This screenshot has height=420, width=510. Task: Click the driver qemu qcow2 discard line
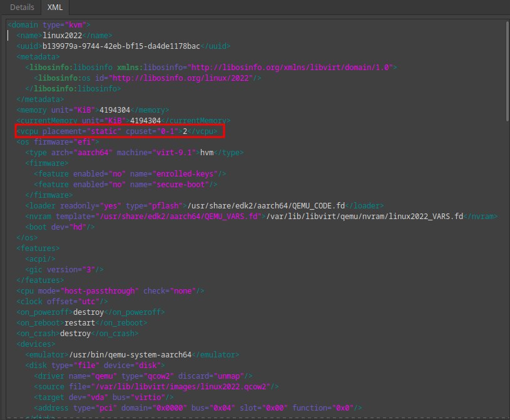pos(143,376)
